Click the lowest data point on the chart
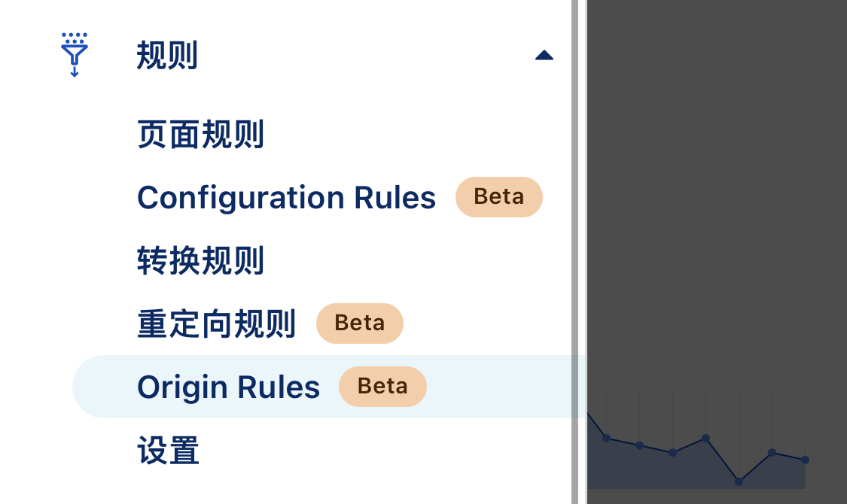This screenshot has height=504, width=847. (739, 481)
